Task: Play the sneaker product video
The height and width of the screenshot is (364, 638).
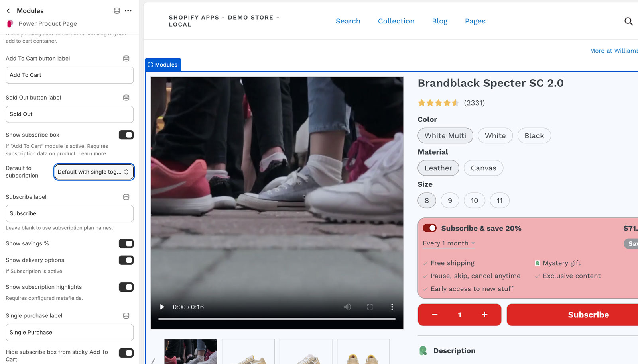Action: coord(162,307)
